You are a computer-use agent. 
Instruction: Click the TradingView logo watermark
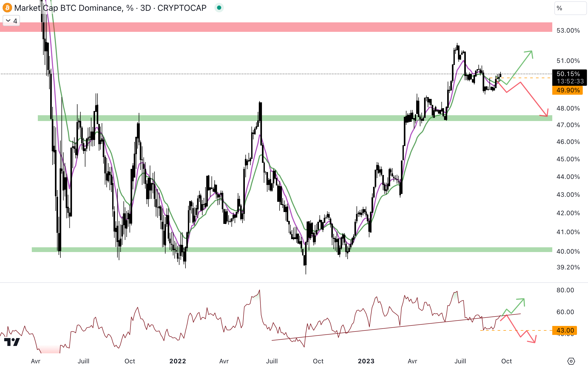click(x=12, y=342)
